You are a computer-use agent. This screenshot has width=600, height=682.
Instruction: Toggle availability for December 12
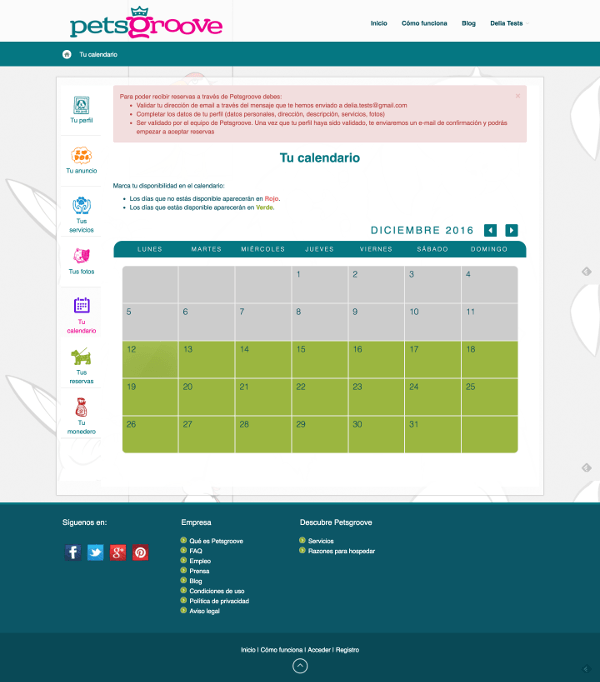tap(150, 359)
